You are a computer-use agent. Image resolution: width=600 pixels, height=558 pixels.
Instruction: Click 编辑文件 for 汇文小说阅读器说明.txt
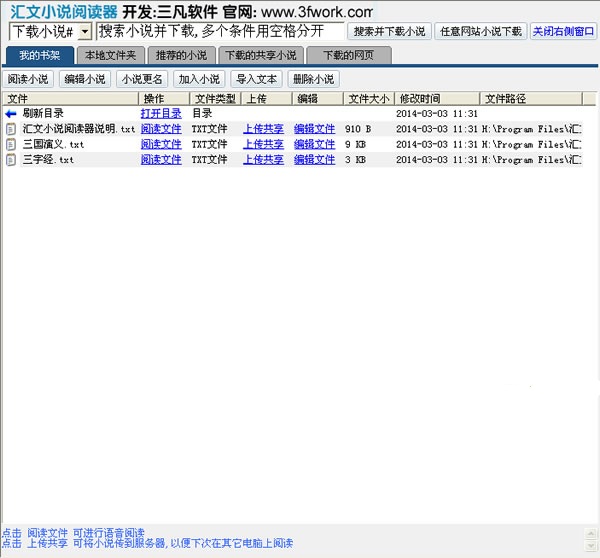[315, 129]
